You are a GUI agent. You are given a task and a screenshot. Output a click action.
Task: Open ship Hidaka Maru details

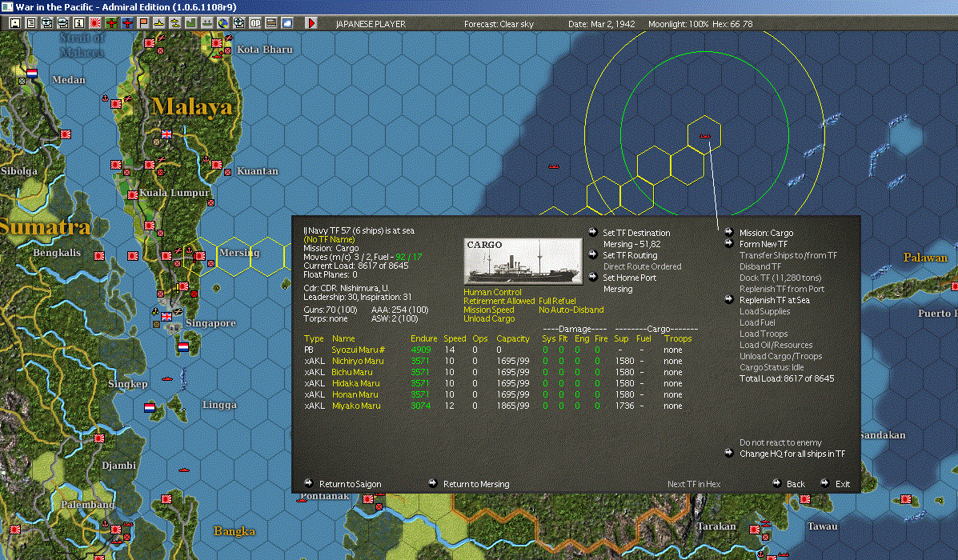(355, 383)
